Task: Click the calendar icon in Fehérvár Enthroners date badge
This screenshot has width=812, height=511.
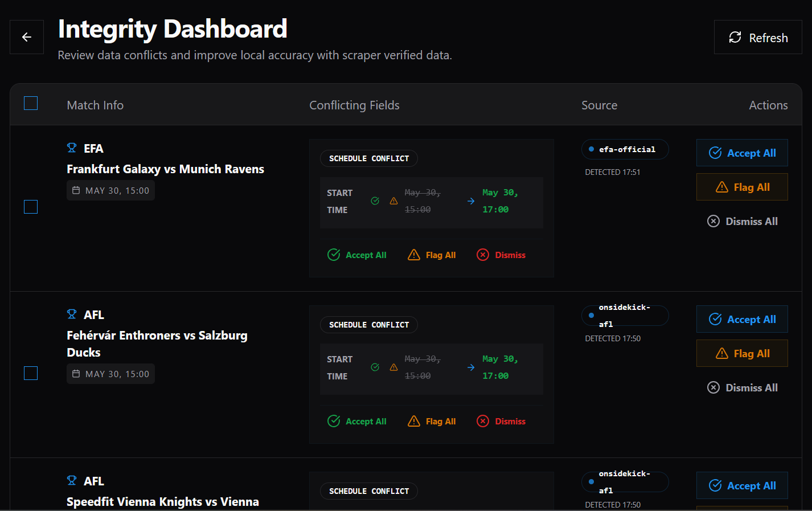Action: (76, 374)
